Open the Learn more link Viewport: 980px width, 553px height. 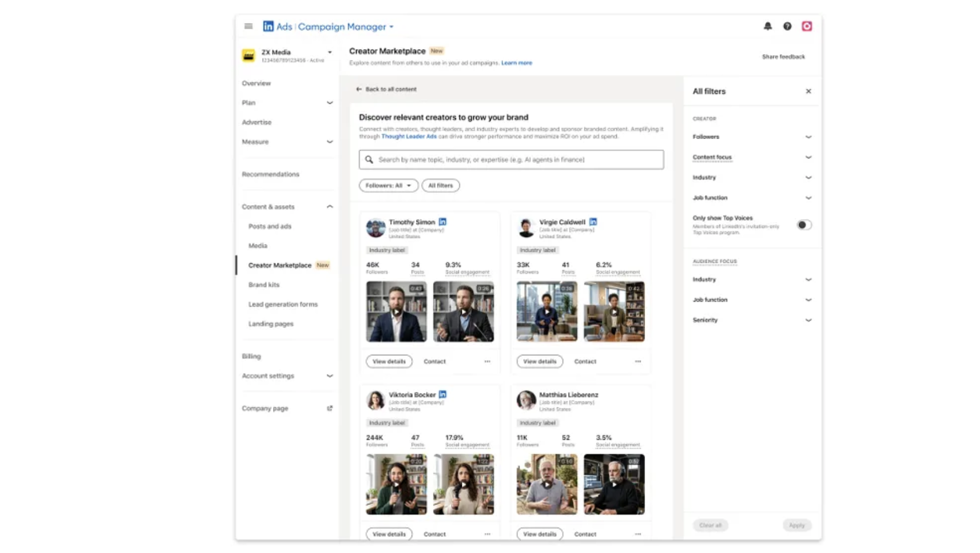(x=516, y=63)
